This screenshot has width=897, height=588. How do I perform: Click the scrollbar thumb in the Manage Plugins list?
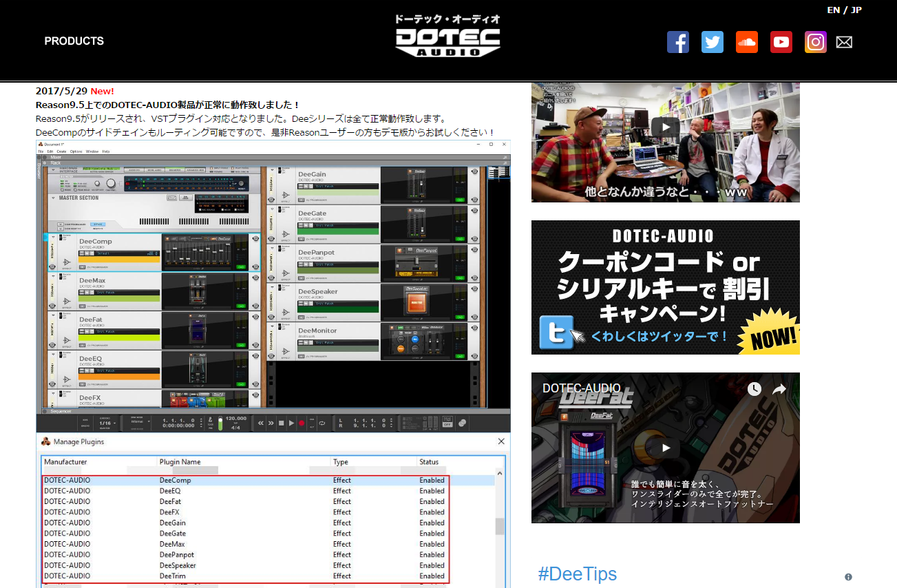[500, 526]
